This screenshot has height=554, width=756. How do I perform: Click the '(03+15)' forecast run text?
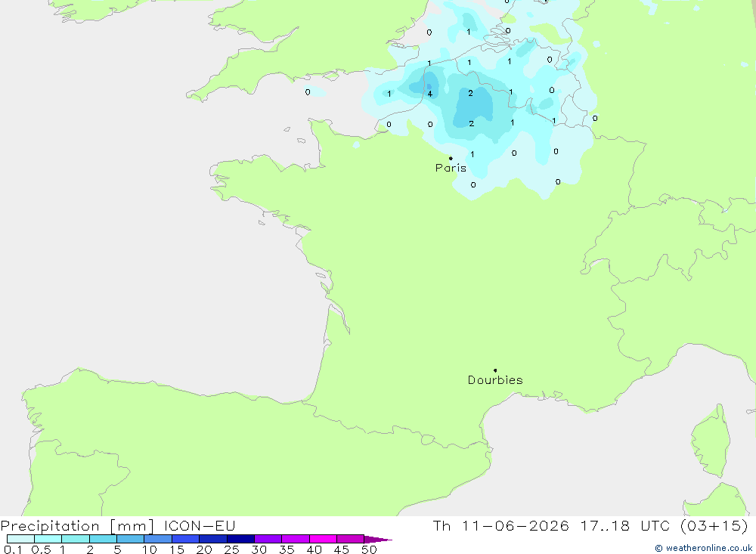714,525
